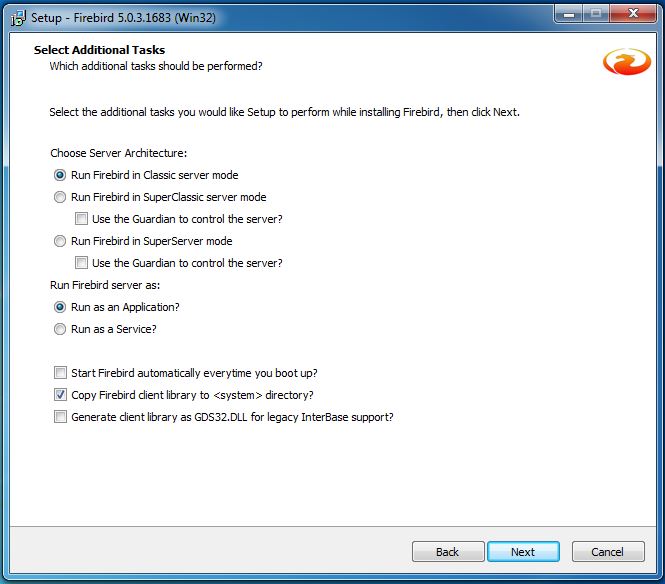Click the Select Additional Tasks heading

(x=99, y=50)
